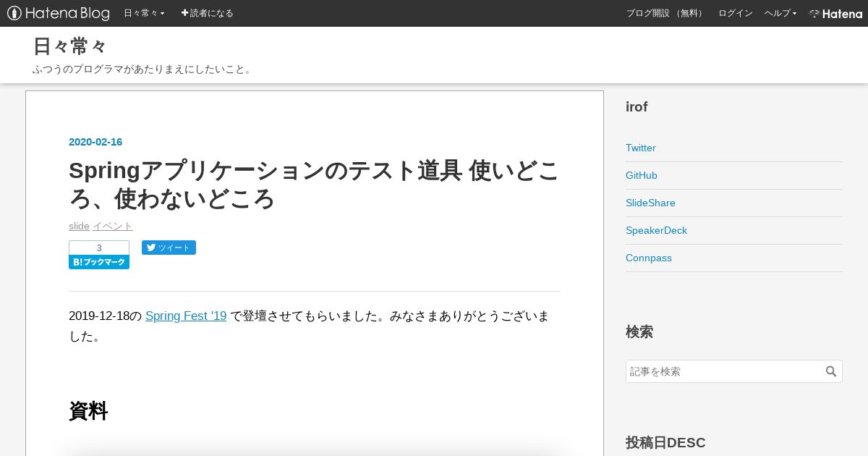Click the Hatena logo at top right
The width and height of the screenshot is (868, 456).
(835, 13)
